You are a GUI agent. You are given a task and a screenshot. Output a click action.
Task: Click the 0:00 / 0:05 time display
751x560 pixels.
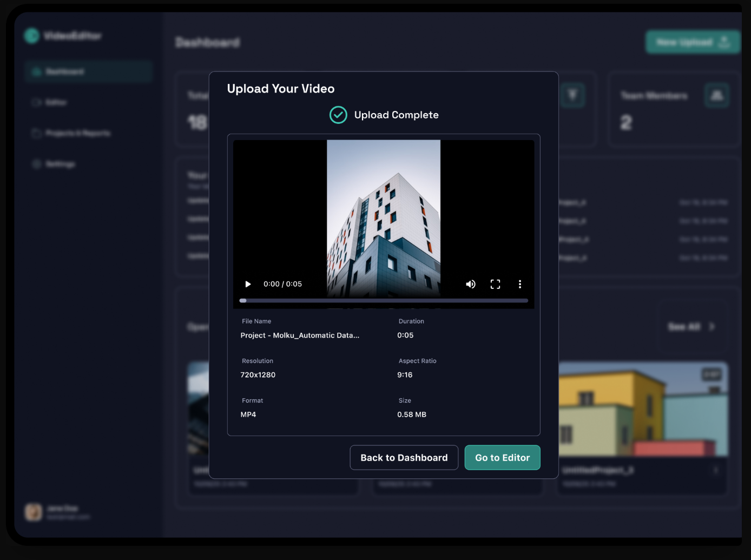point(282,284)
